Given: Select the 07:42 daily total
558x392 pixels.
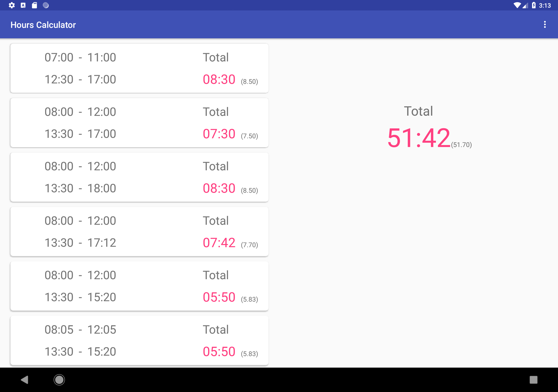Looking at the screenshot, I should (x=219, y=243).
